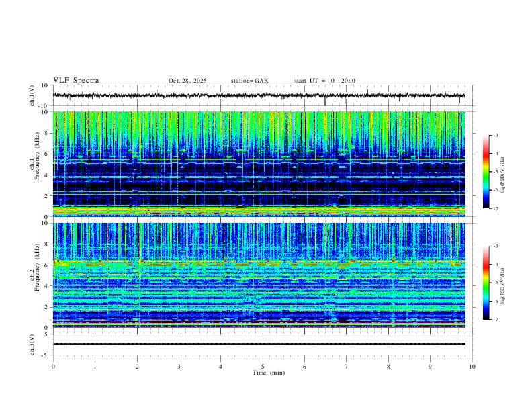
Task: Click the upper ch.1 PSD color scale bar
Action: pos(486,172)
